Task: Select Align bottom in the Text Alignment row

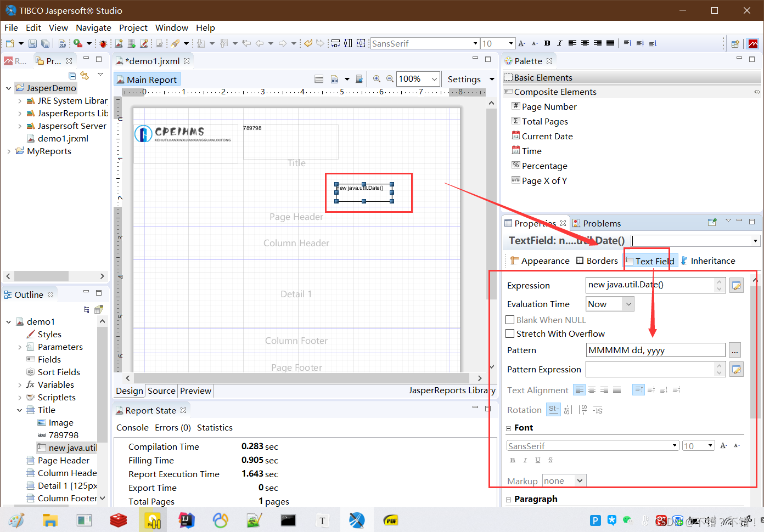Action: click(x=664, y=390)
